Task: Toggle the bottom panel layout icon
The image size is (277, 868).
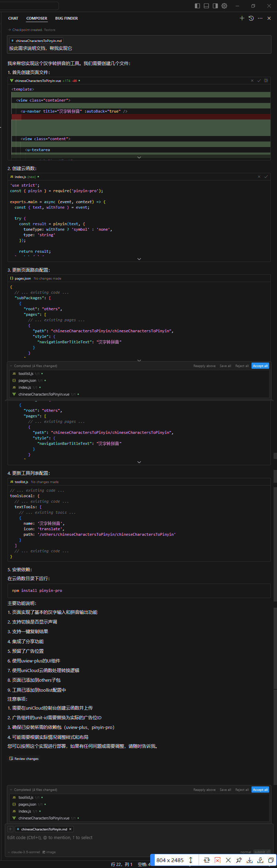Action: coord(206,6)
